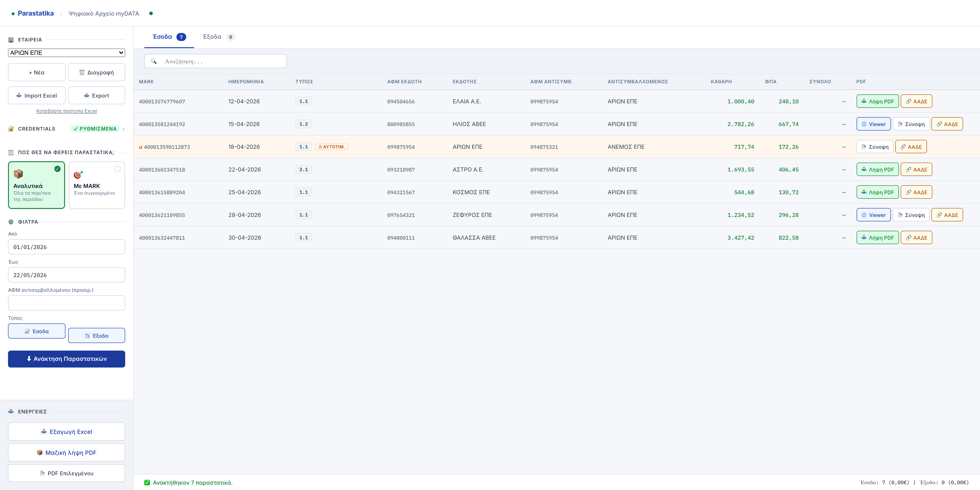Click the ΑΥΤΟΤΙΜ. self-billing badge
The image size is (980, 490).
pos(331,147)
